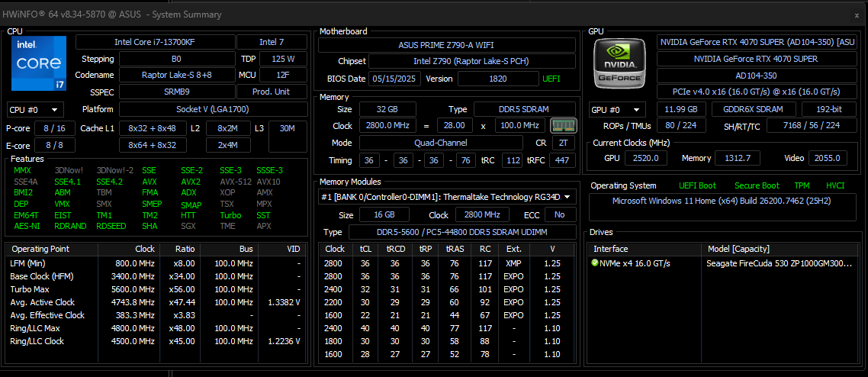868x377 pixels.
Task: Click the NVIDIA GeForce logo
Action: 619,63
